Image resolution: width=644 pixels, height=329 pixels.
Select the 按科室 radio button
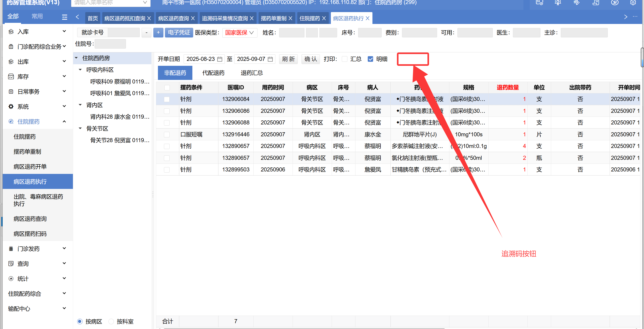[111, 321]
